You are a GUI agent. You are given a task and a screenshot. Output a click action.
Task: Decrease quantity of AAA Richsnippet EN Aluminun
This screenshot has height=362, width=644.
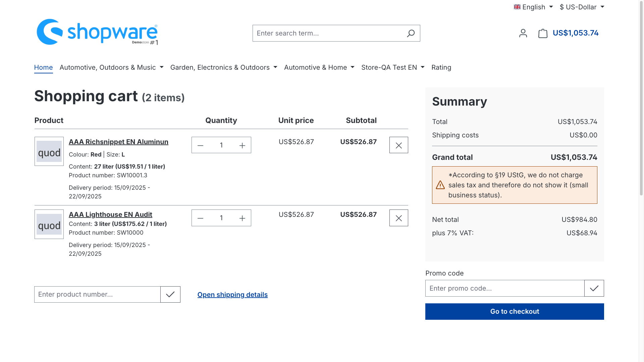click(201, 145)
